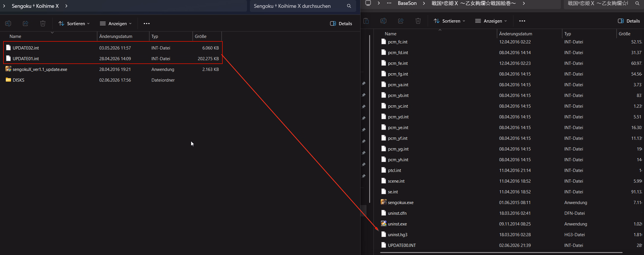Click the file icon next to ptcl.int

[384, 170]
